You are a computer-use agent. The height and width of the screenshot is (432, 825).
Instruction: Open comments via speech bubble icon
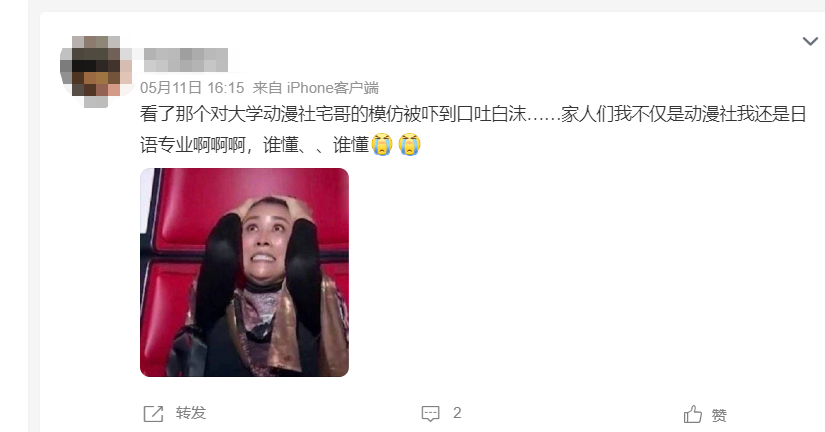(430, 414)
